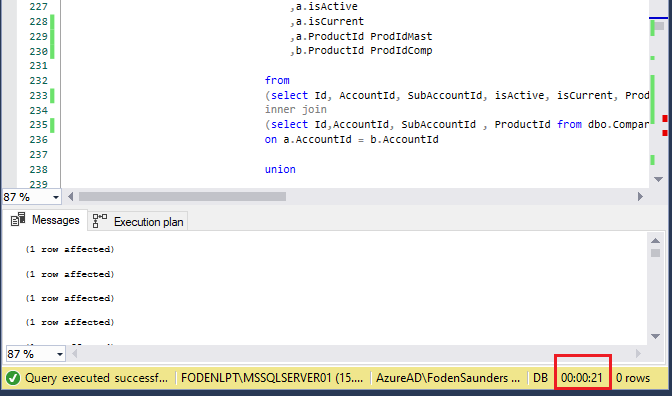Click the messages pane scroll down arrow

(655, 336)
